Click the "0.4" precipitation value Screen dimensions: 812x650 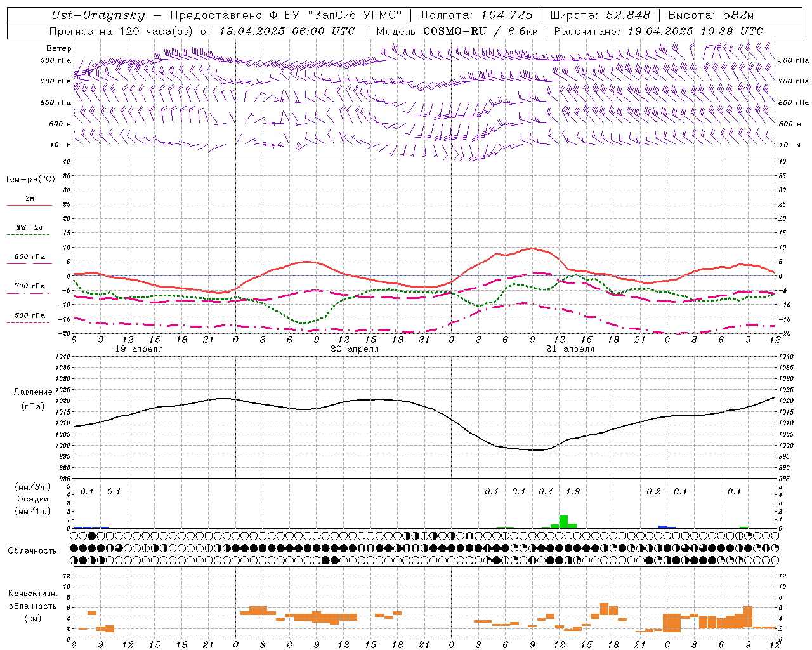click(546, 492)
